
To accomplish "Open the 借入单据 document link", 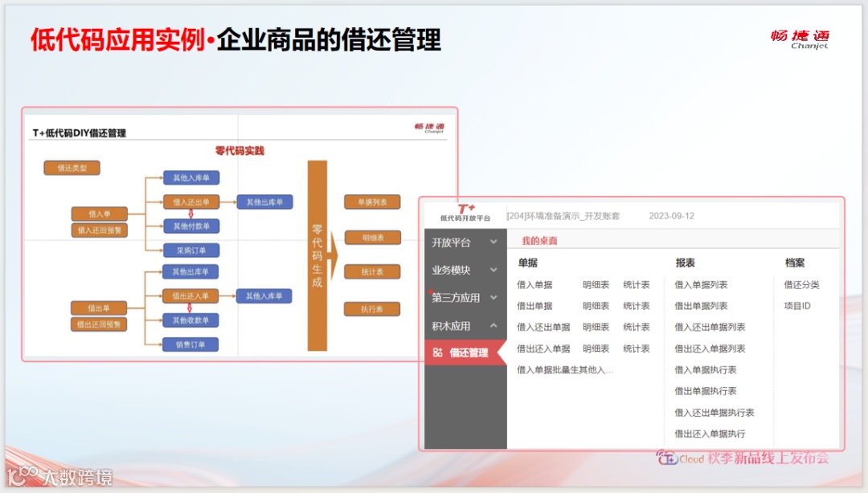I will [x=534, y=285].
